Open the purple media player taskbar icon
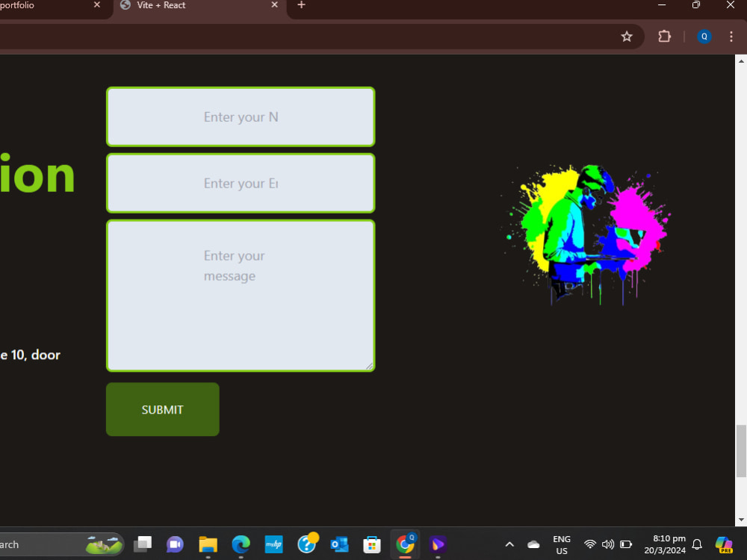The height and width of the screenshot is (560, 747). 438,544
